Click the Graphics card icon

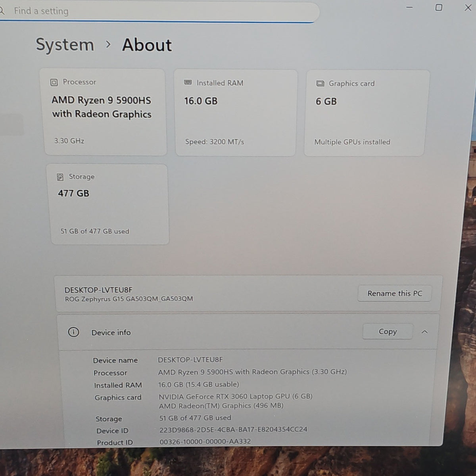320,84
